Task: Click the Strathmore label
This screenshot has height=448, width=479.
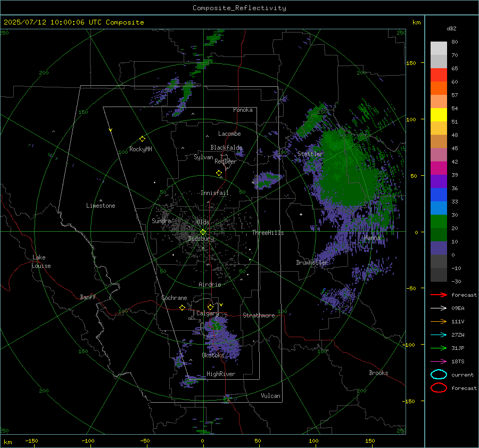Action: coord(259,315)
